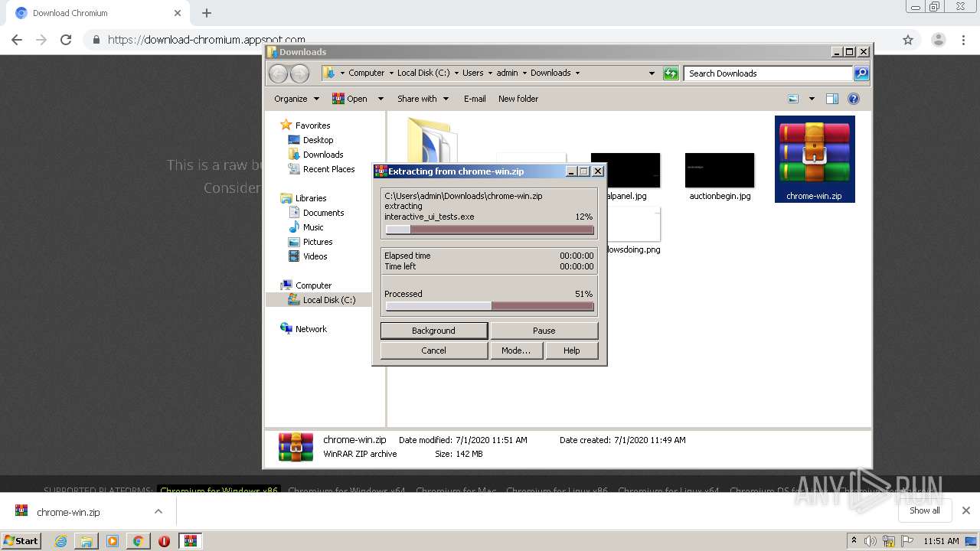Click the Chromium for Windows x64 link
Screen dimensions: 980x551
point(347,491)
